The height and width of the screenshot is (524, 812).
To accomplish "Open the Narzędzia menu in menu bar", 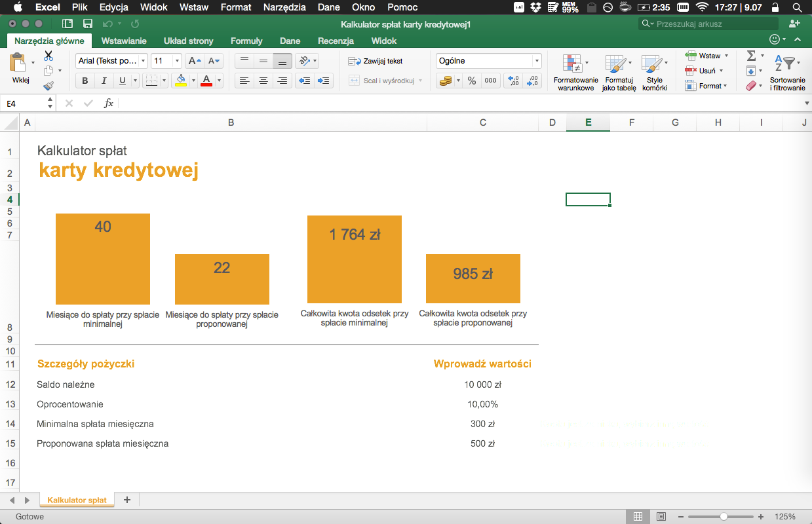I will [284, 7].
